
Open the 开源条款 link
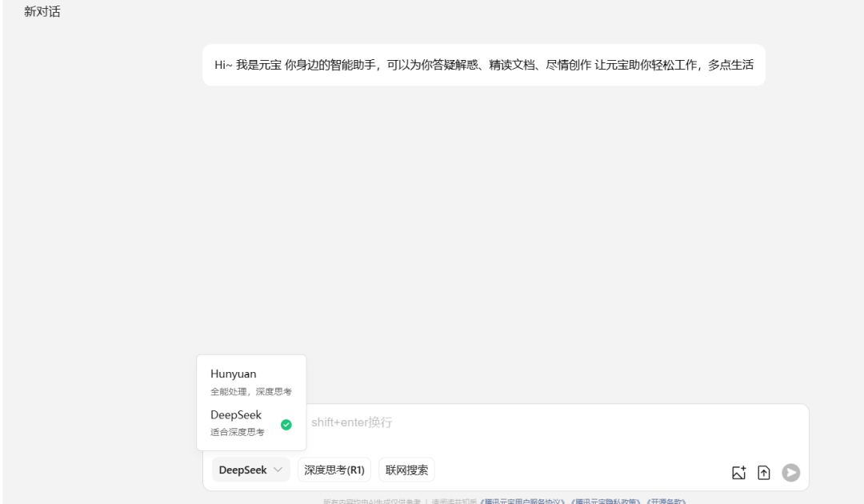tap(666, 502)
